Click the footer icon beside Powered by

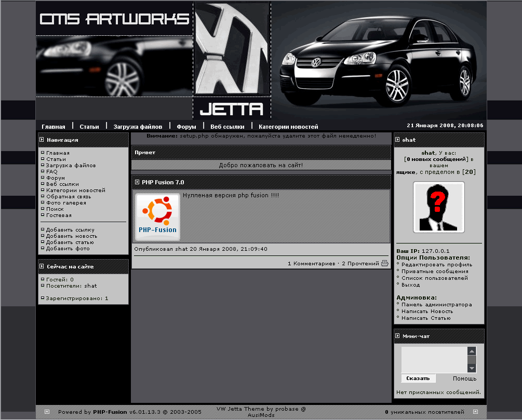(x=47, y=412)
